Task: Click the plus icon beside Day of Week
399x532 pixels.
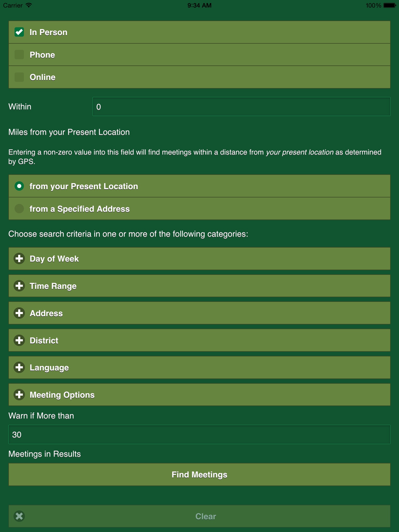Action: [x=19, y=259]
